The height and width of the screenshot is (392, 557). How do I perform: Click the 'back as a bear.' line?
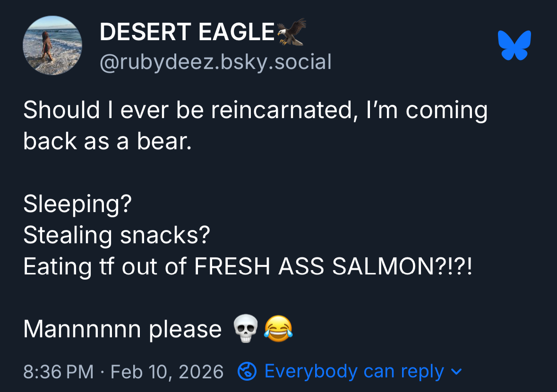coord(108,141)
